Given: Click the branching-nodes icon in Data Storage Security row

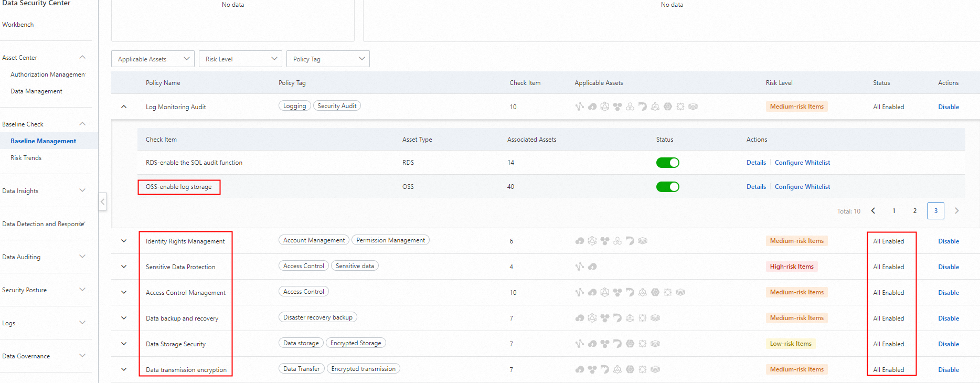Looking at the screenshot, I should [x=579, y=344].
